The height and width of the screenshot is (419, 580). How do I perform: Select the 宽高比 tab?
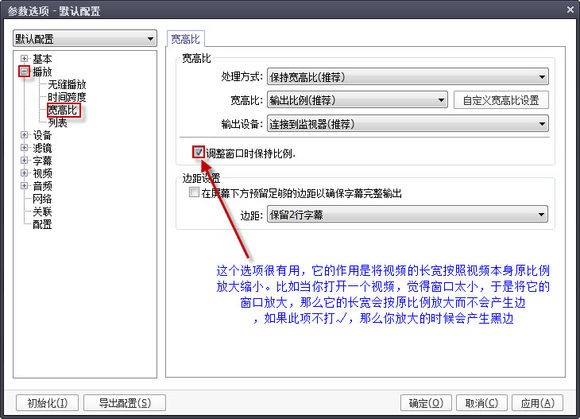tap(185, 39)
